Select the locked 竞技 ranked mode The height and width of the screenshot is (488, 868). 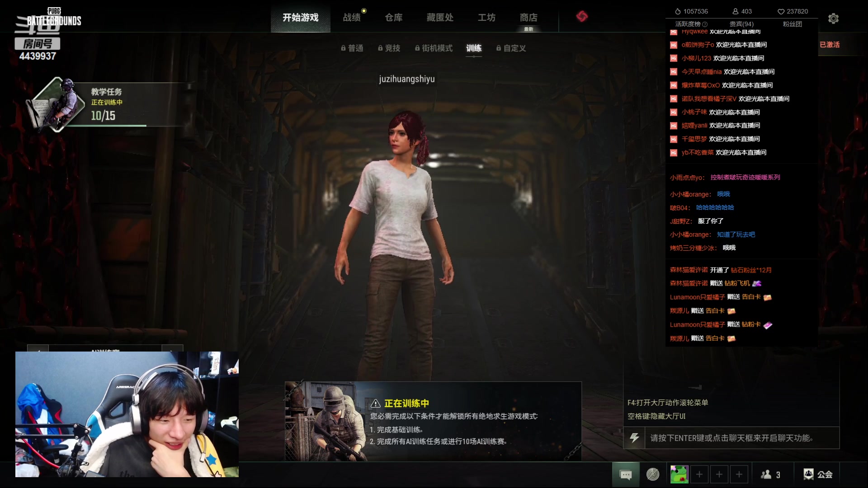tap(389, 48)
